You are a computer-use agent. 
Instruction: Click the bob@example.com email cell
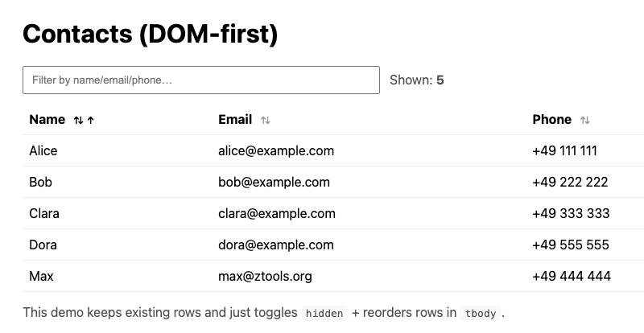click(274, 182)
